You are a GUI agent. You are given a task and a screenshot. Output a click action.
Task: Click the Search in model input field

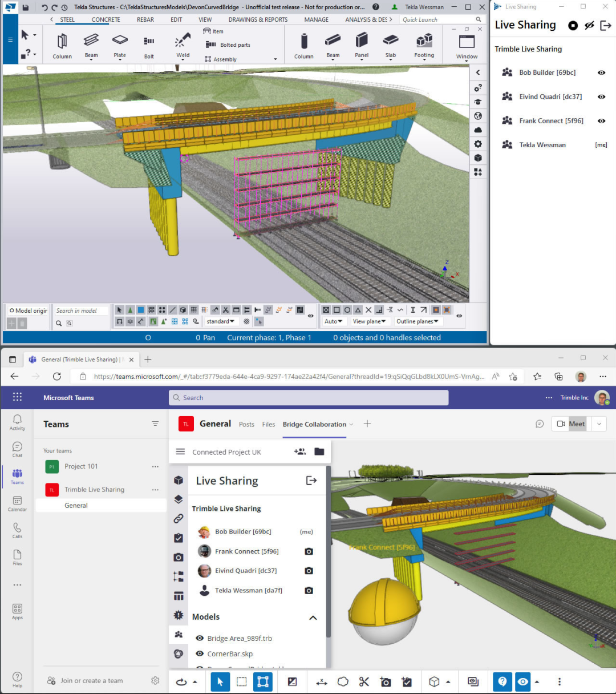pos(81,310)
